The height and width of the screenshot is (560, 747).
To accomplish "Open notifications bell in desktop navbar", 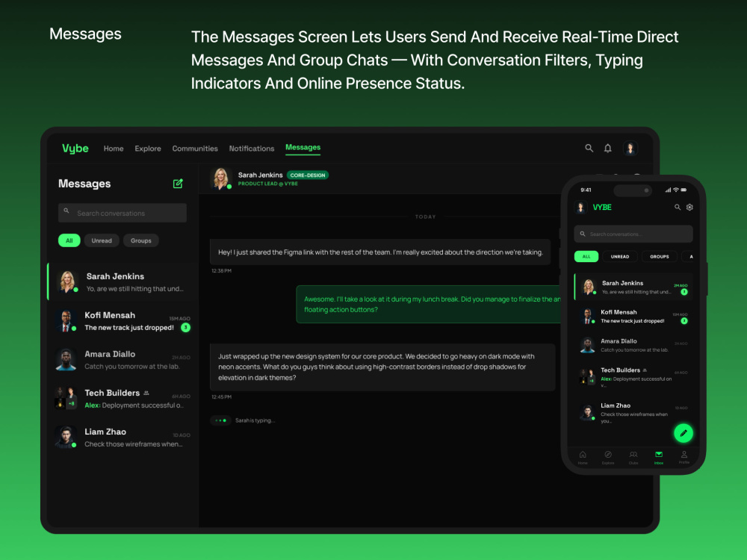I will click(x=608, y=148).
